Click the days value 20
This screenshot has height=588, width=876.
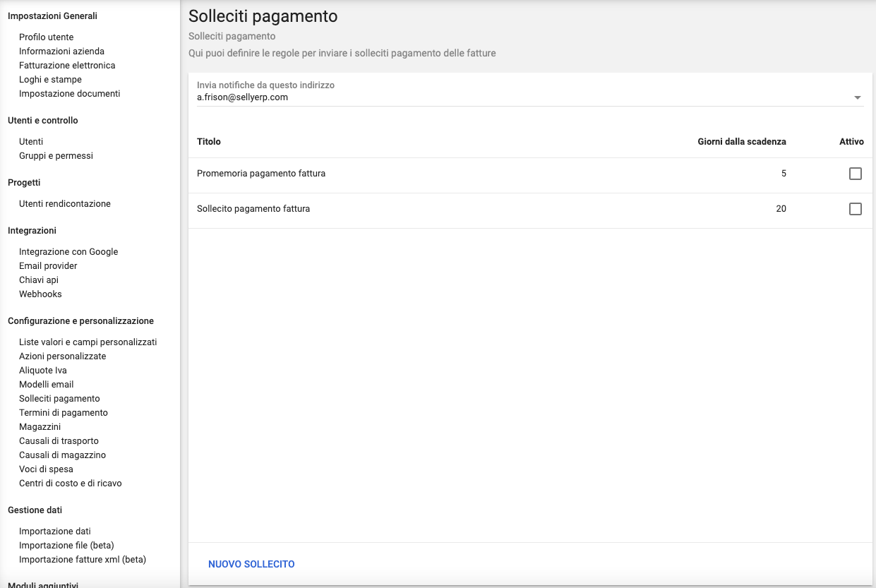(x=781, y=208)
